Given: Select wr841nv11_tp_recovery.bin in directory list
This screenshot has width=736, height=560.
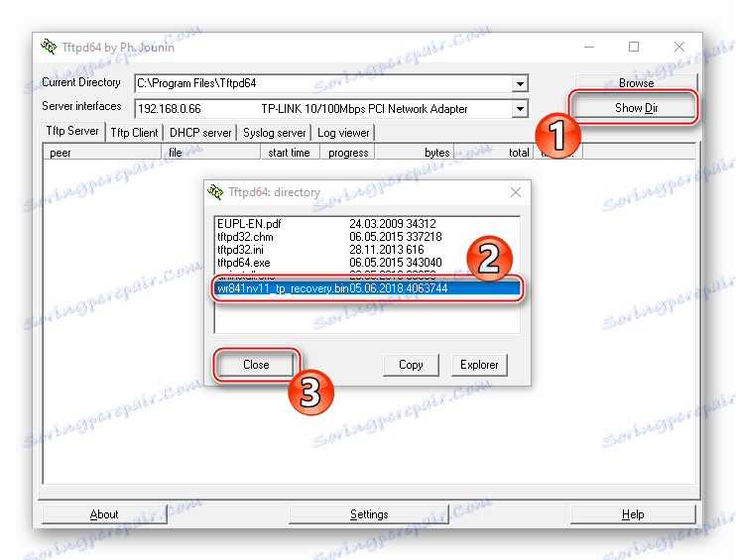Looking at the screenshot, I should tap(367, 288).
